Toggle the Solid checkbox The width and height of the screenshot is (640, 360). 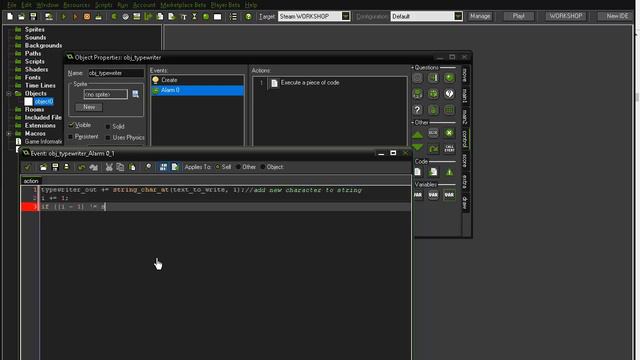[108, 127]
